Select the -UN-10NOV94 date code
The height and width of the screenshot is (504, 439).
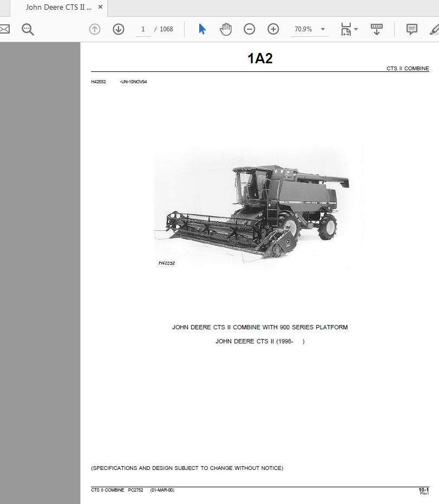click(133, 82)
